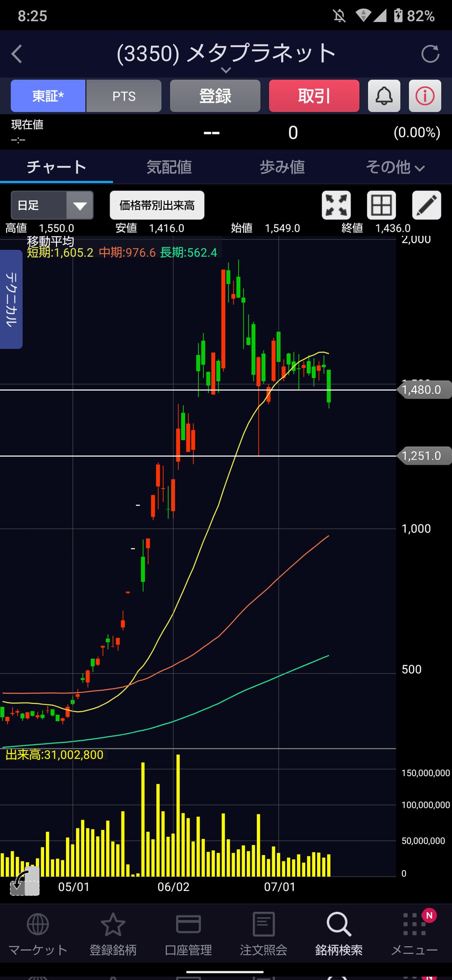Image resolution: width=452 pixels, height=980 pixels.
Task: Open the multi-chart grid layout
Action: point(381,205)
